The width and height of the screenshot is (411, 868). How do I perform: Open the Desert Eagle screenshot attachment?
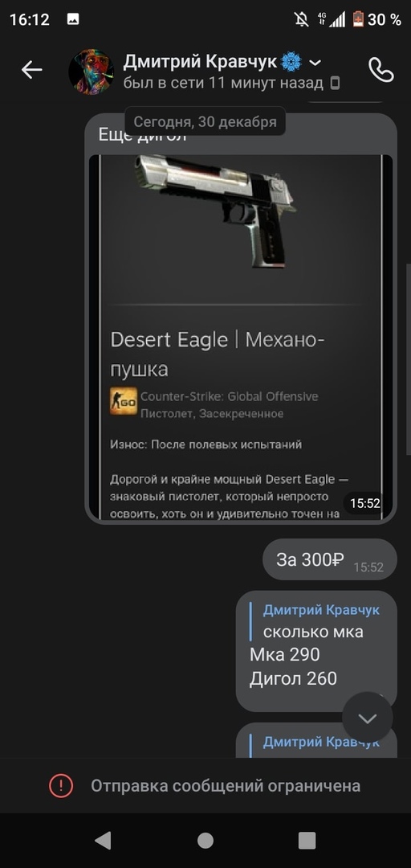coord(241,337)
